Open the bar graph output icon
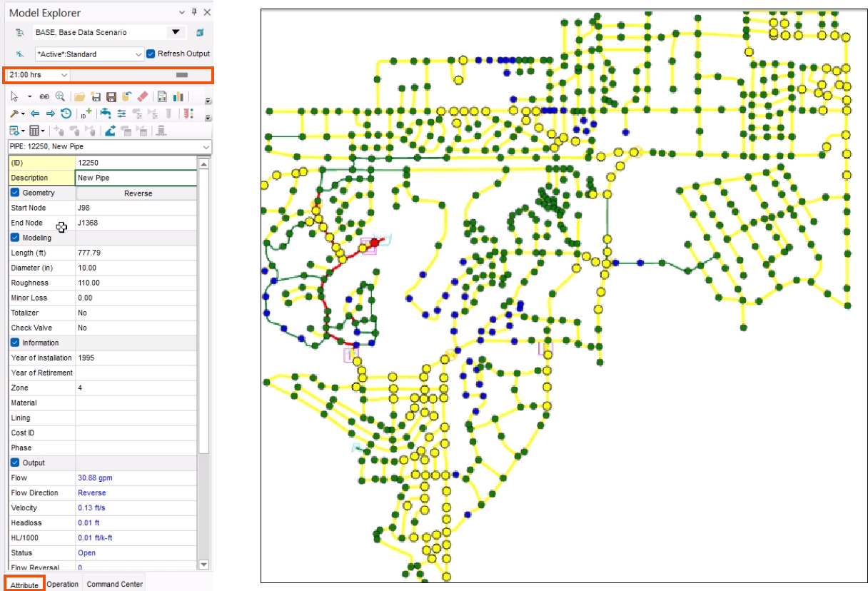868x591 pixels. (x=179, y=96)
